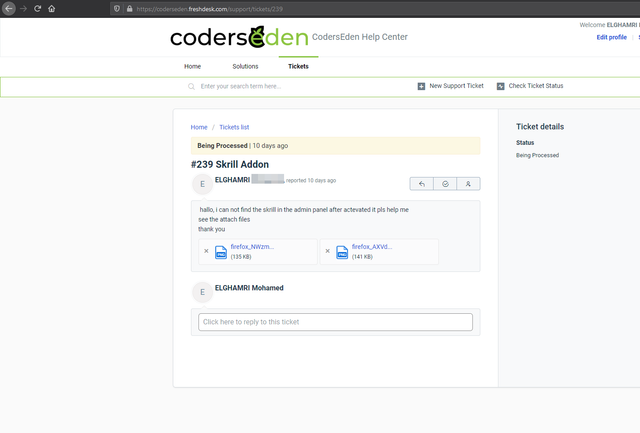Screen dimensions: 640x433
Task: Click the CodersEden logo
Action: (239, 37)
